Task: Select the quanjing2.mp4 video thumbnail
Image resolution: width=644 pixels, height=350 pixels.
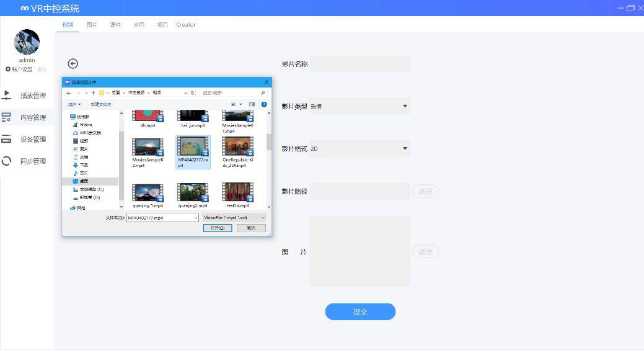Action: pyautogui.click(x=192, y=194)
